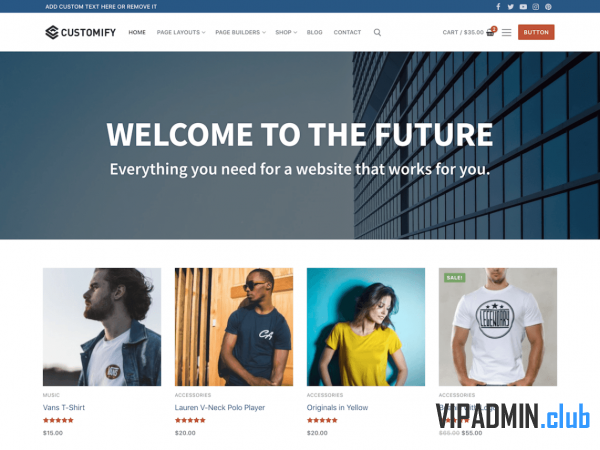Viewport: 600px width, 450px height.
Task: Click the red BUTTON button
Action: (536, 32)
